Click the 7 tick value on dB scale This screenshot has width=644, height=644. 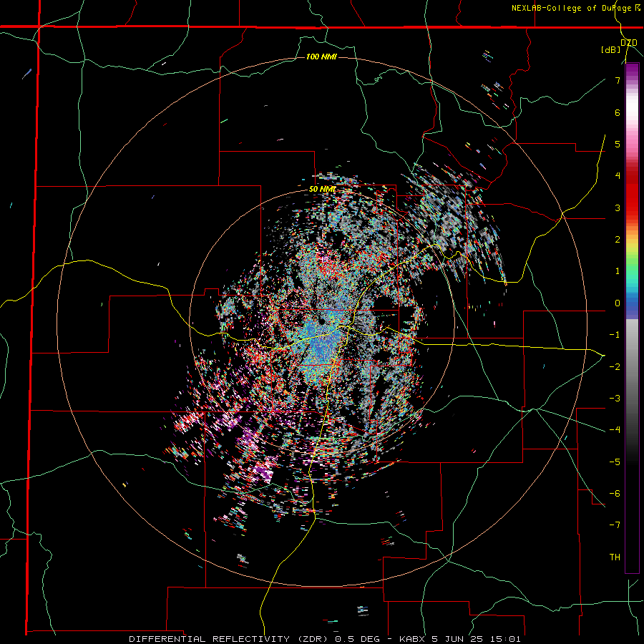(618, 80)
